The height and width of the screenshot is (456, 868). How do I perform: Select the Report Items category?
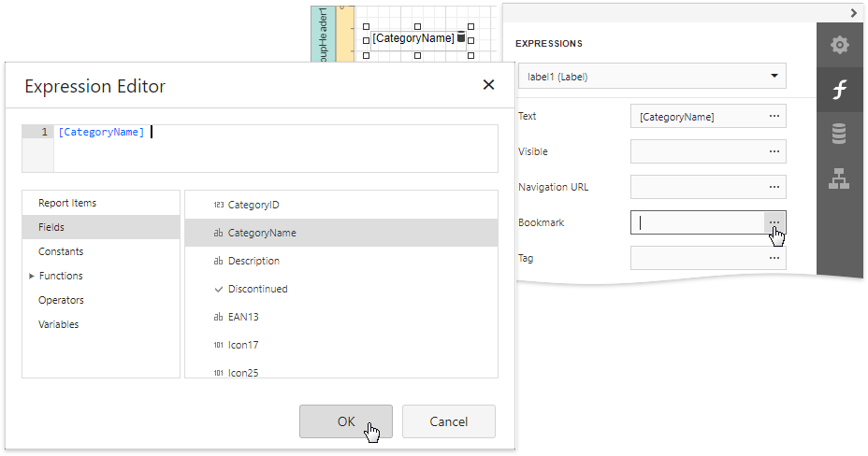tap(67, 203)
